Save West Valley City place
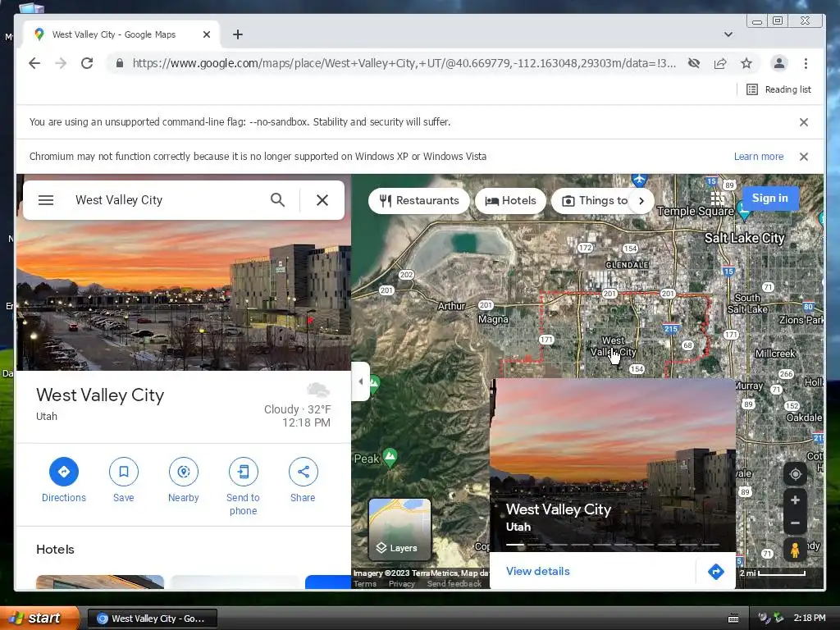The width and height of the screenshot is (840, 630). [124, 472]
